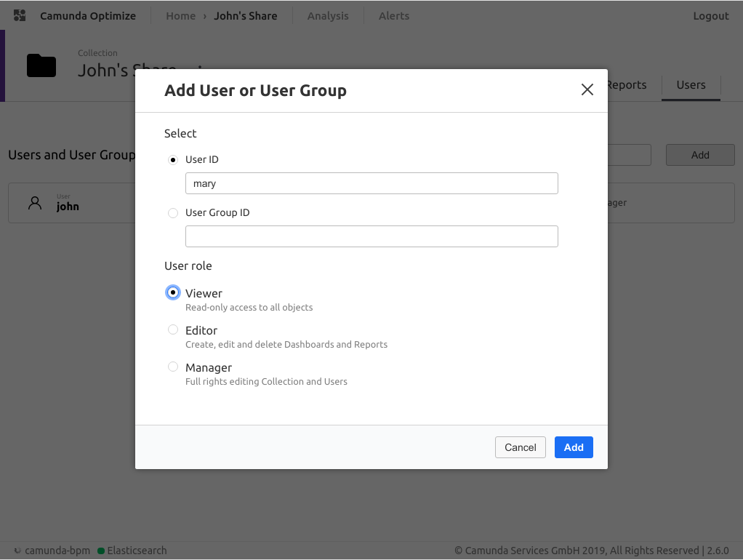Click the camunda-bpm connection status icon

tap(17, 551)
